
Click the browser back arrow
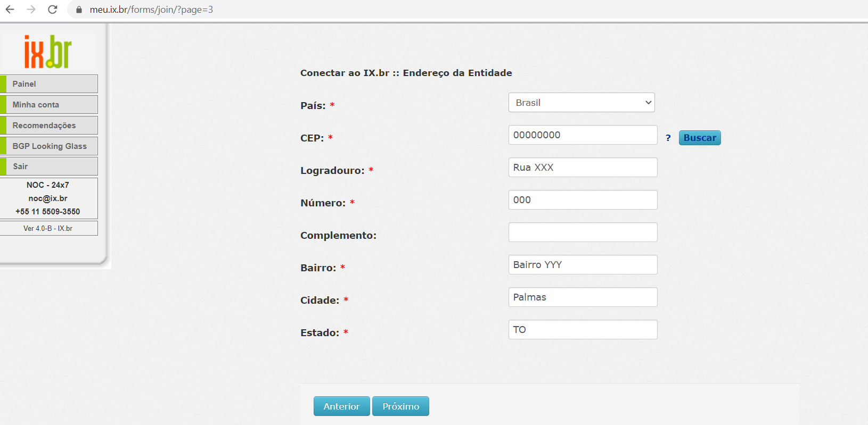(x=10, y=10)
